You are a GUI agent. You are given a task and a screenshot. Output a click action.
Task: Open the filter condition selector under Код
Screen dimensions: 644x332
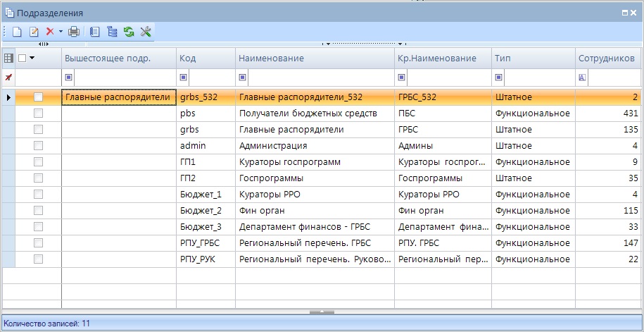coord(184,78)
